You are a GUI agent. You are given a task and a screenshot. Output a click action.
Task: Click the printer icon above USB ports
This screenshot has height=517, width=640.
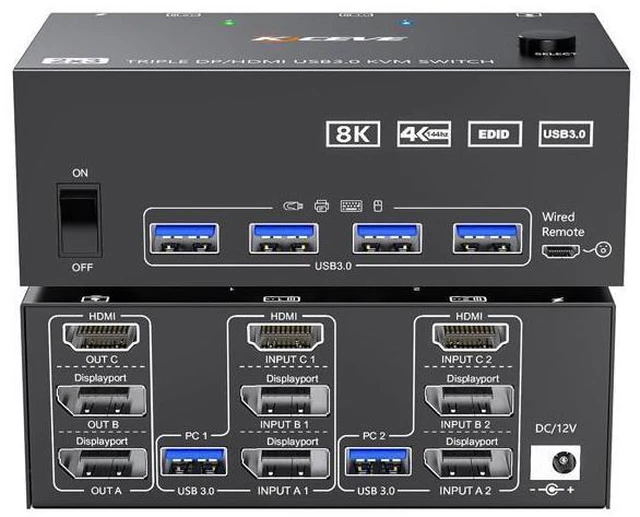(x=322, y=206)
